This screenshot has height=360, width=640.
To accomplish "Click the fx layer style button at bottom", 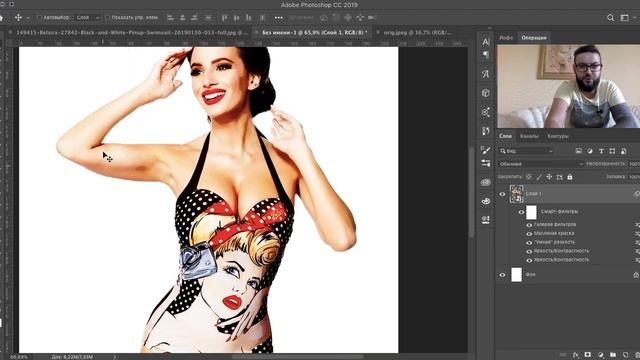I will (x=576, y=355).
